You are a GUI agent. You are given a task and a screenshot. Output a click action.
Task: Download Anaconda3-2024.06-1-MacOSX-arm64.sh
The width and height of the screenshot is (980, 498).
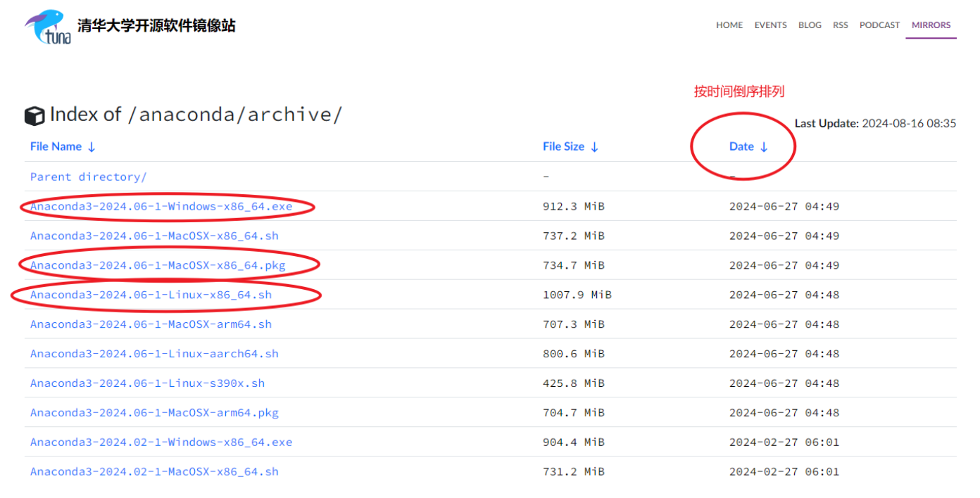(151, 325)
